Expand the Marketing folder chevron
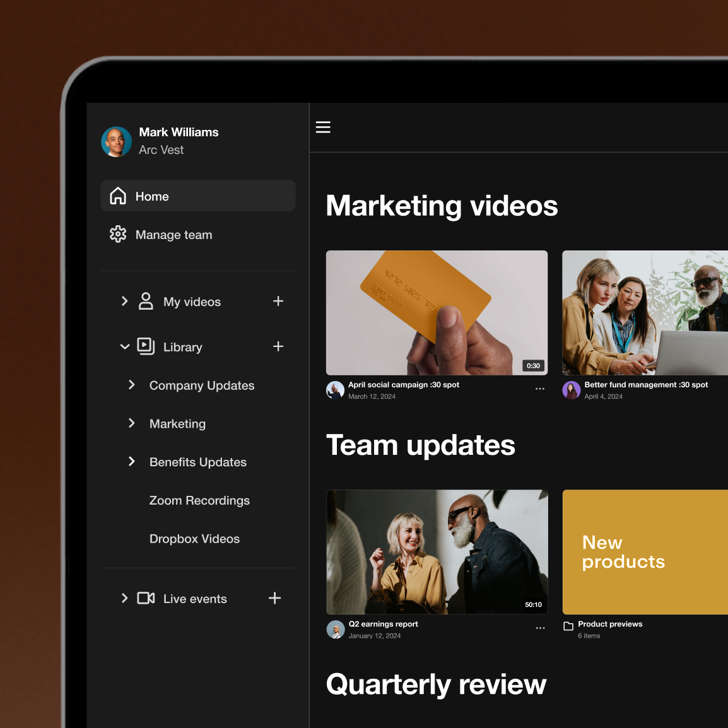 click(132, 423)
